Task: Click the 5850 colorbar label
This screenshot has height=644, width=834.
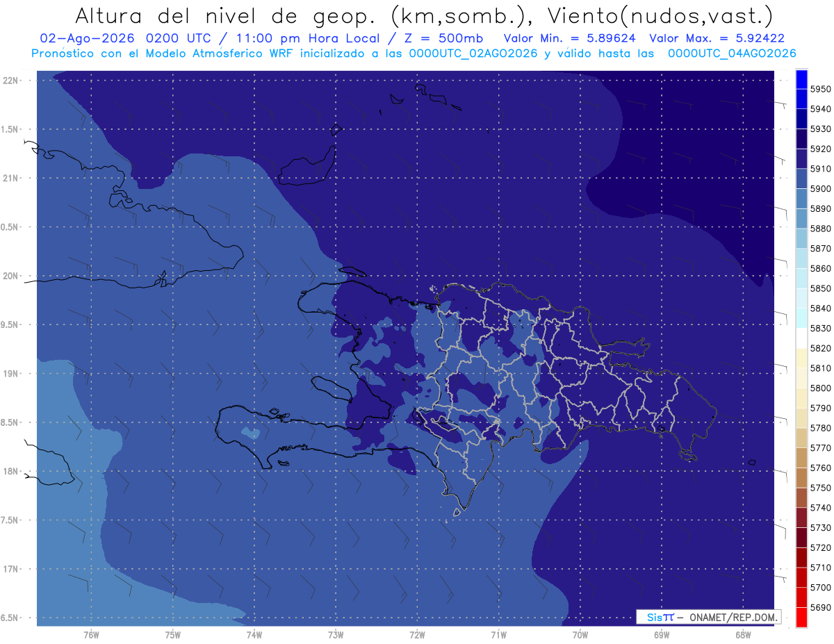Action: pyautogui.click(x=821, y=288)
